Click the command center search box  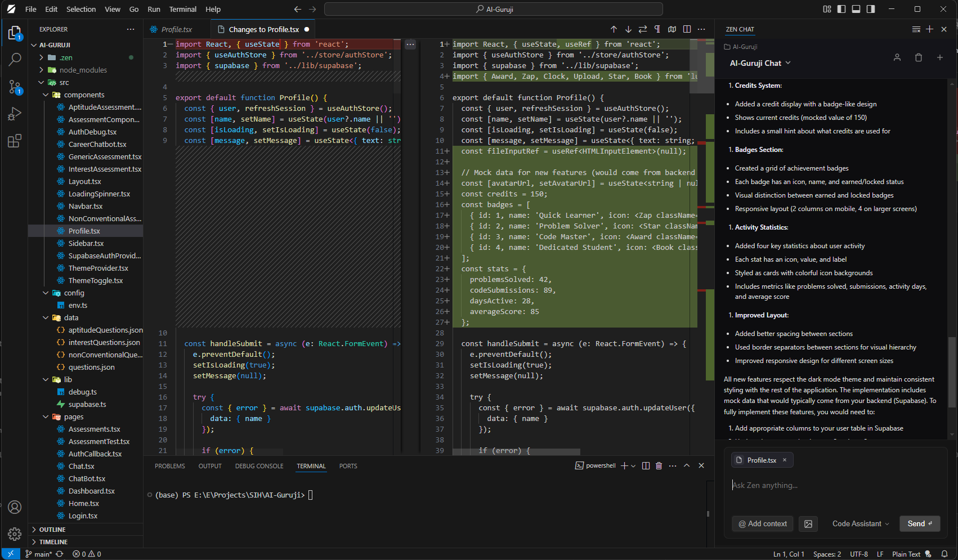pos(494,9)
